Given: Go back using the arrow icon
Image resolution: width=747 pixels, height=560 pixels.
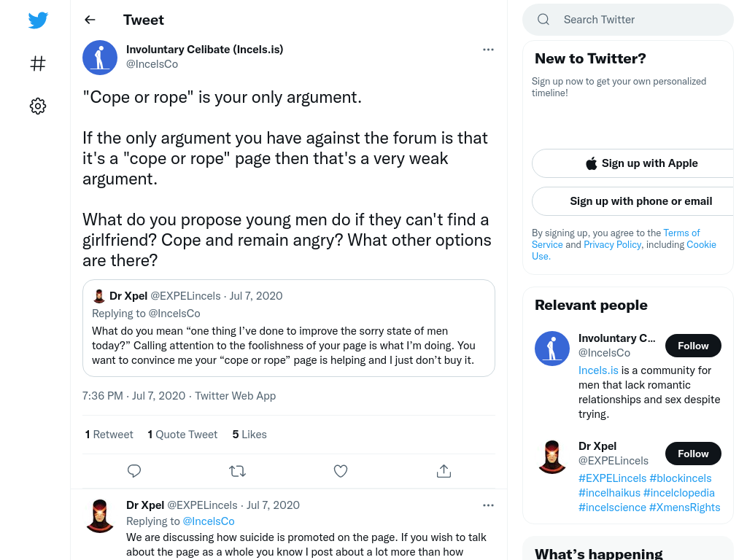Looking at the screenshot, I should (x=90, y=20).
